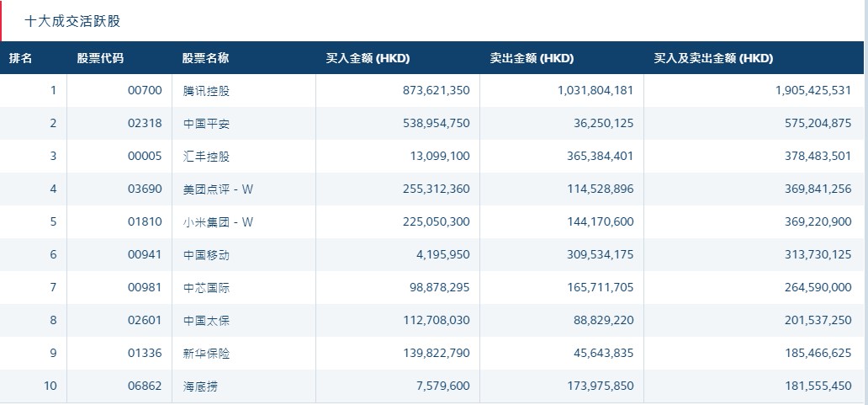The width and height of the screenshot is (868, 405).
Task: Select stock name 中国太保
Action: point(206,320)
